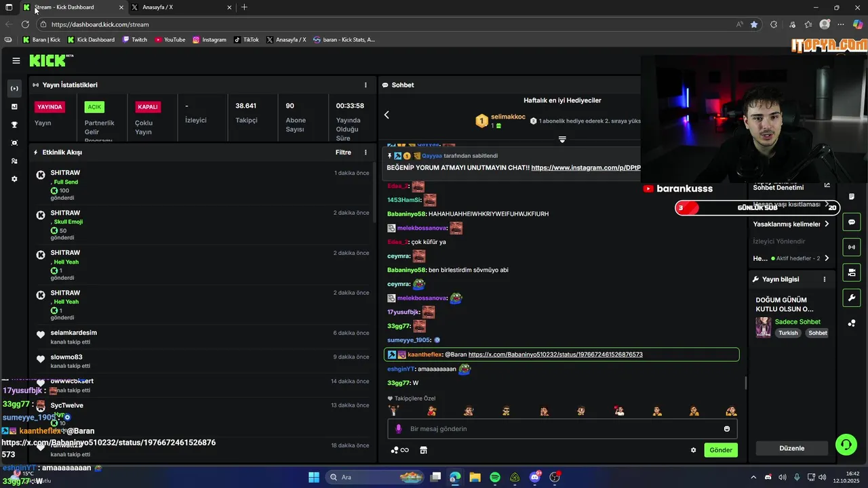Click the ACIK partner revenue badge
Image resolution: width=868 pixels, height=488 pixels.
click(94, 107)
